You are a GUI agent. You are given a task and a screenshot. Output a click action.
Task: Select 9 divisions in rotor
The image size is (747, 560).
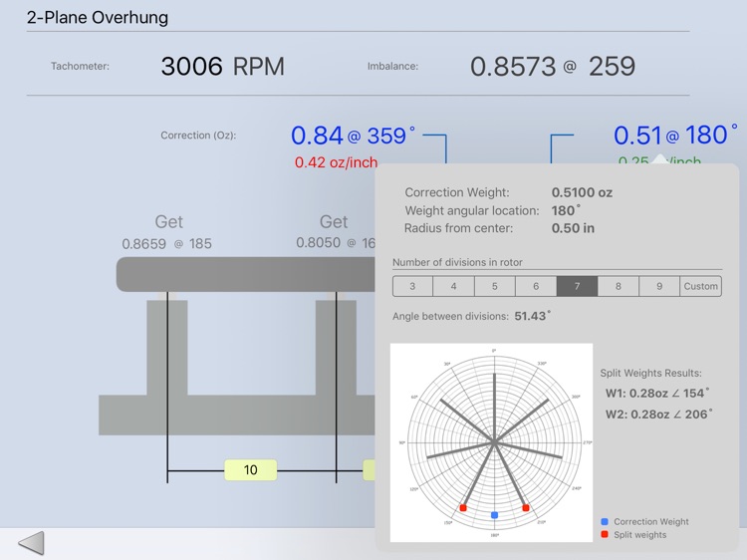click(659, 286)
